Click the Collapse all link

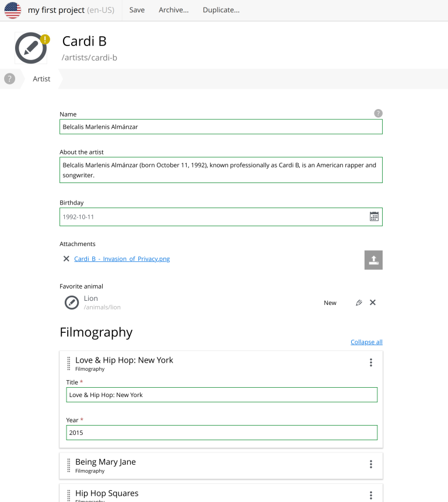366,342
